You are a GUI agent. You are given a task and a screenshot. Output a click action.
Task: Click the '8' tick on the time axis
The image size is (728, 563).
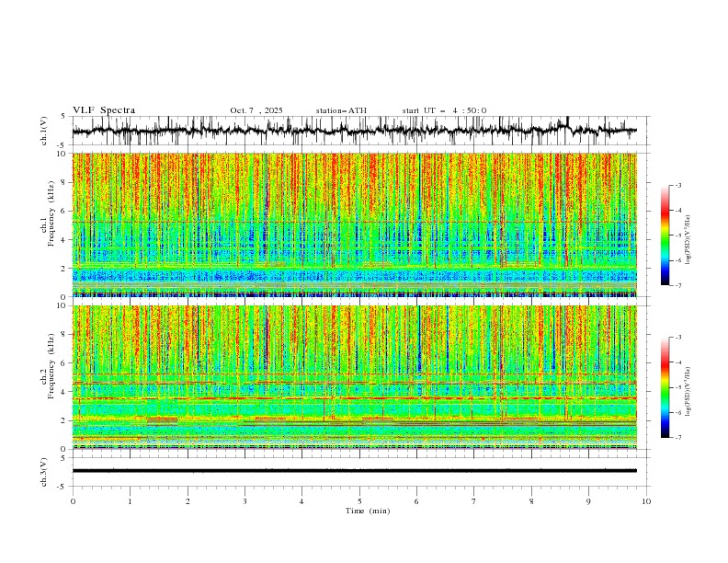pyautogui.click(x=531, y=501)
